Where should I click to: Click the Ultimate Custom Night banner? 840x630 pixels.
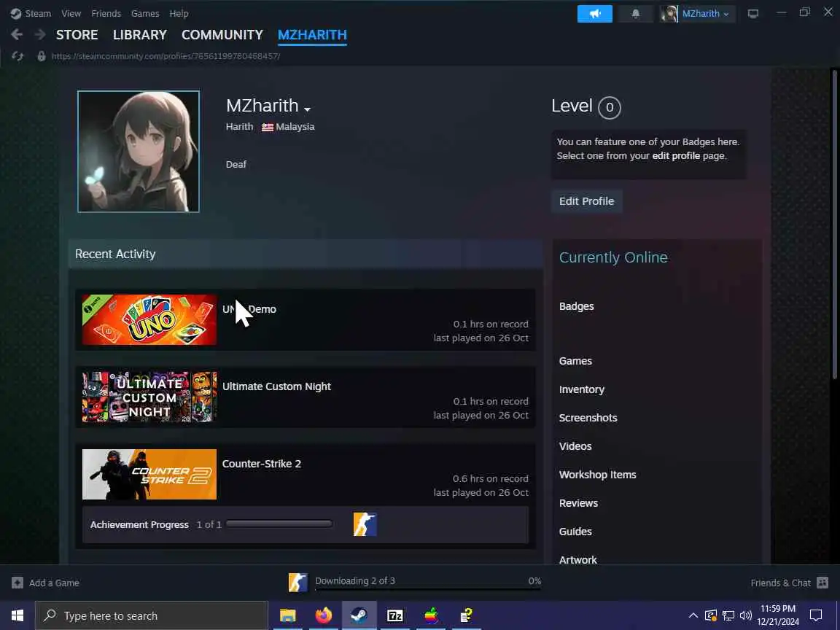[x=149, y=397]
